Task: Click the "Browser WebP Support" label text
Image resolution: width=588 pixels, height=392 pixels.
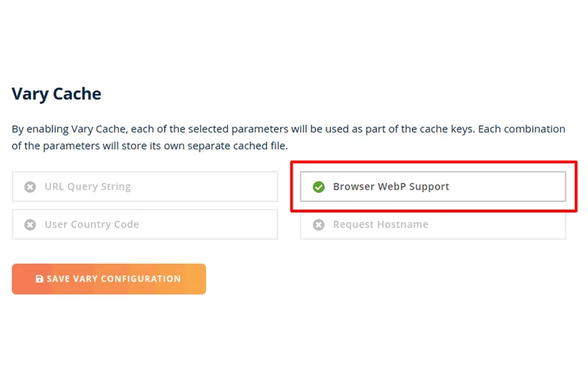Action: (391, 187)
